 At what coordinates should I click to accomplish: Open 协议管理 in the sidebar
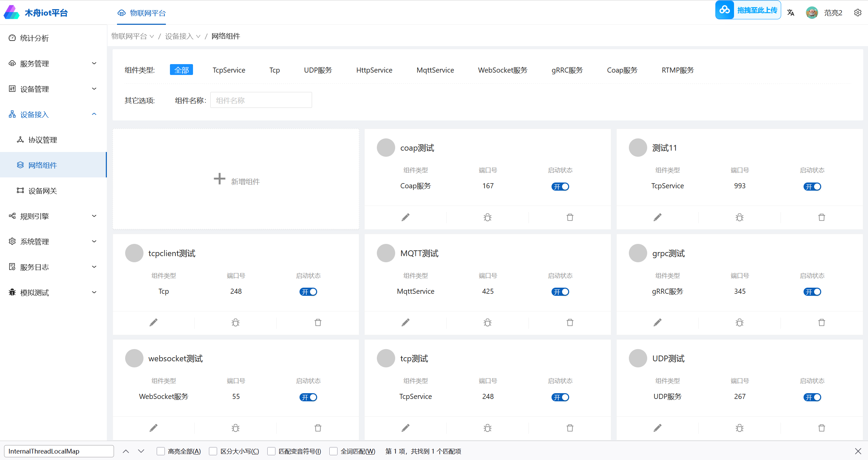pos(43,140)
